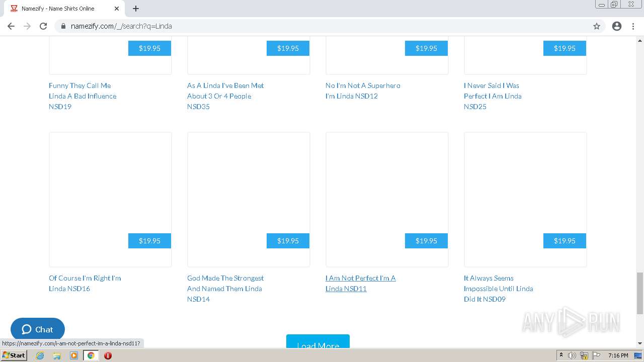Open As A Linda I've Been Met NSD35
Screen dimensions: 644x362
tap(225, 96)
